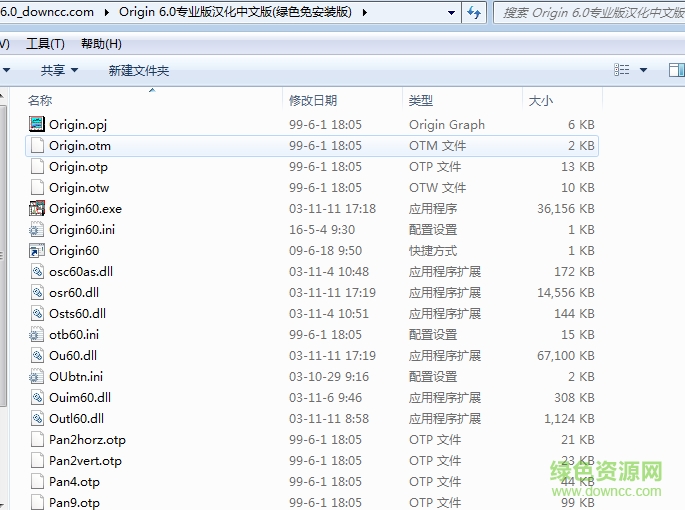
Task: Click the Pan2vert.otp file icon
Action: pyautogui.click(x=37, y=460)
